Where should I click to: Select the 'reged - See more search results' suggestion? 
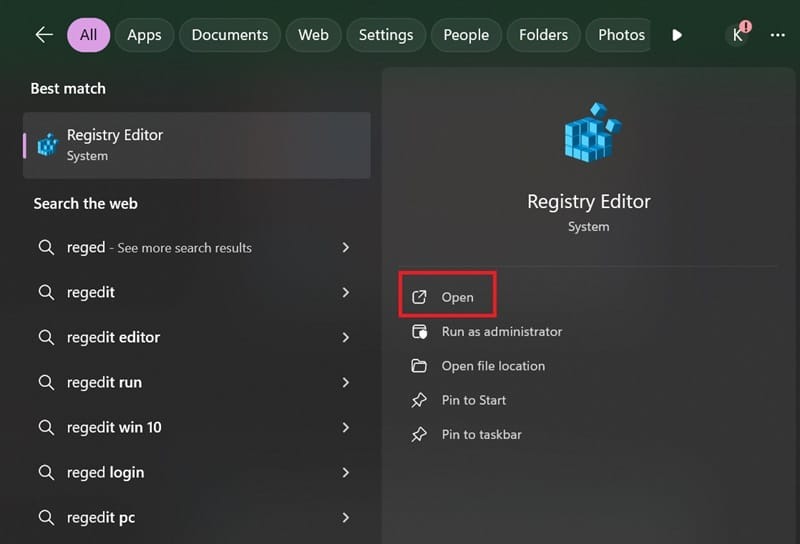pyautogui.click(x=197, y=248)
